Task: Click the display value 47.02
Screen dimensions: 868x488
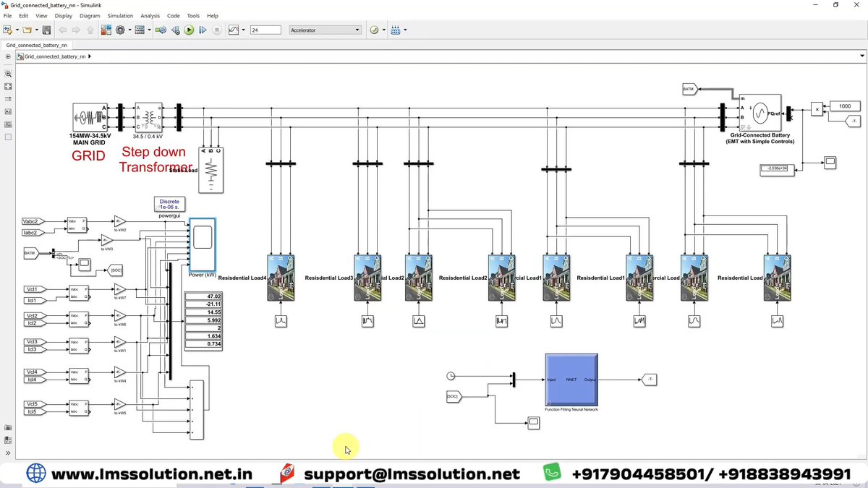Action: [x=203, y=296]
